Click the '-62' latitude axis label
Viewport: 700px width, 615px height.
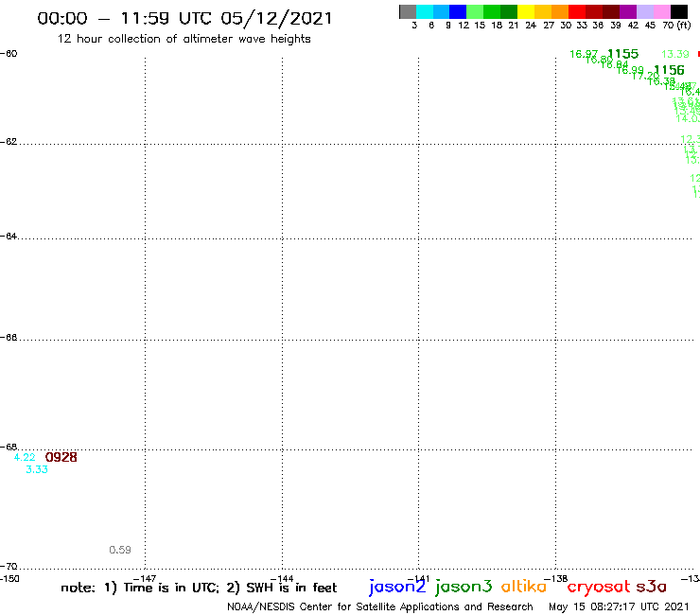tap(9, 142)
